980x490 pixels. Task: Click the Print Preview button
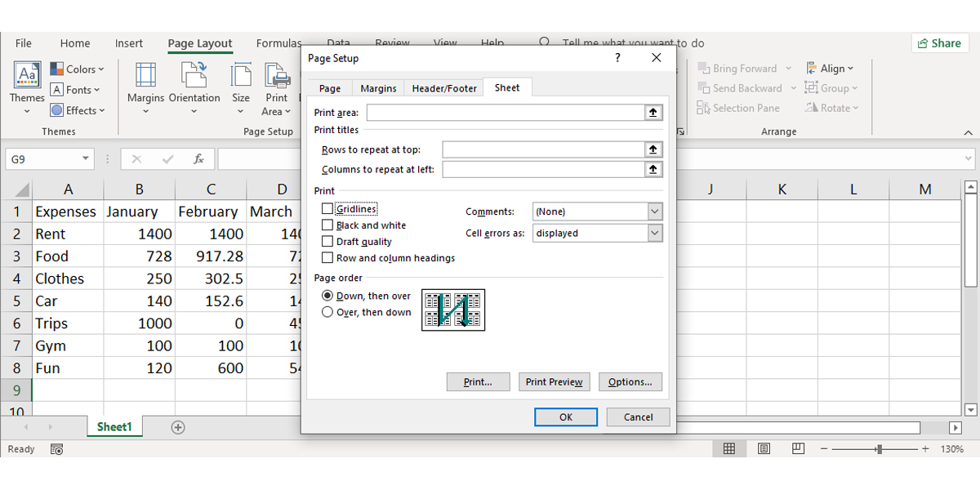pos(554,381)
